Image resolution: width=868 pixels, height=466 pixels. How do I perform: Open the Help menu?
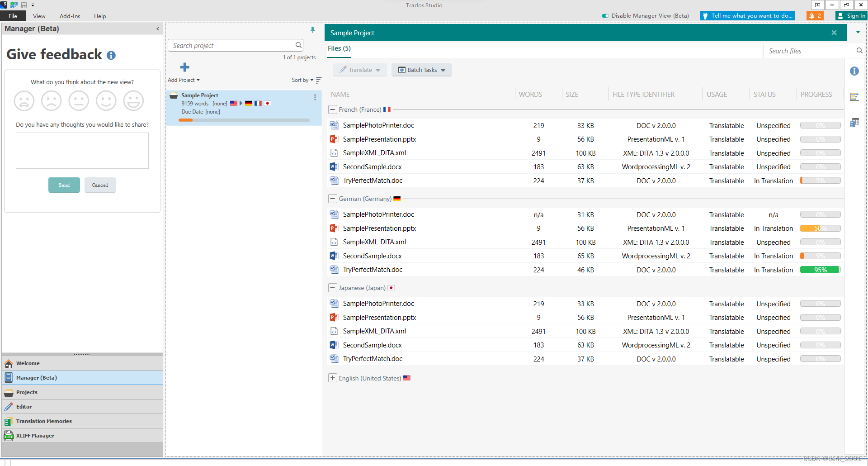(100, 16)
